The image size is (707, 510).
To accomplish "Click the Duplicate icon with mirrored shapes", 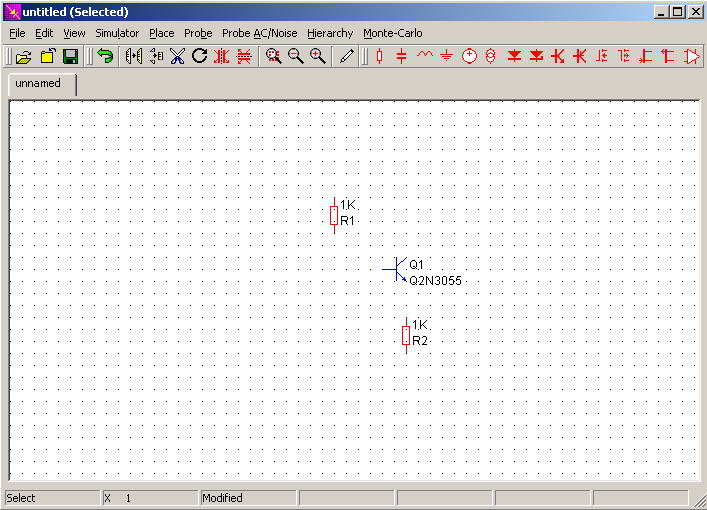I will [x=133, y=56].
